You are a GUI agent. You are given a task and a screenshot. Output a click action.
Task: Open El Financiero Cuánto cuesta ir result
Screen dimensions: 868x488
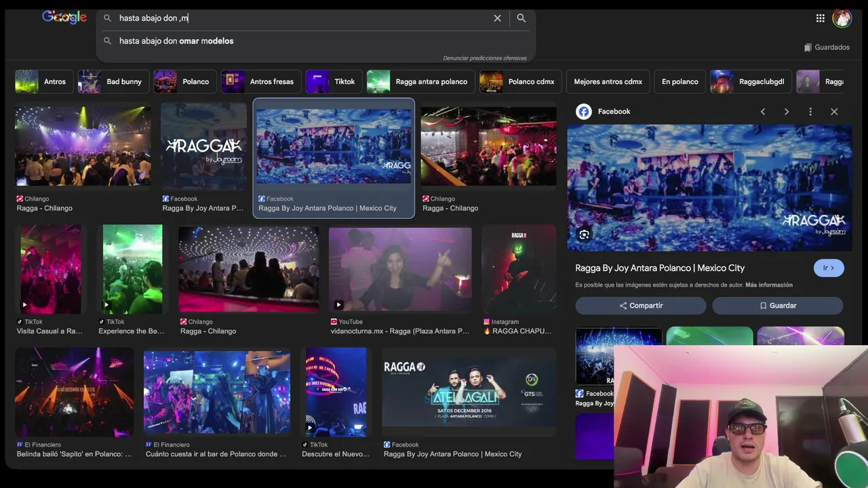[217, 392]
